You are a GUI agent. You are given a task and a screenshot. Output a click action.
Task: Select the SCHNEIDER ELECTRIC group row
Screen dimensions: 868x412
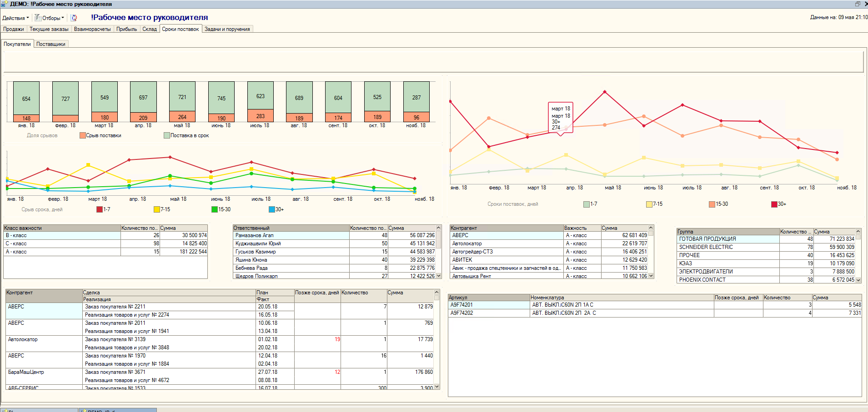click(x=706, y=247)
